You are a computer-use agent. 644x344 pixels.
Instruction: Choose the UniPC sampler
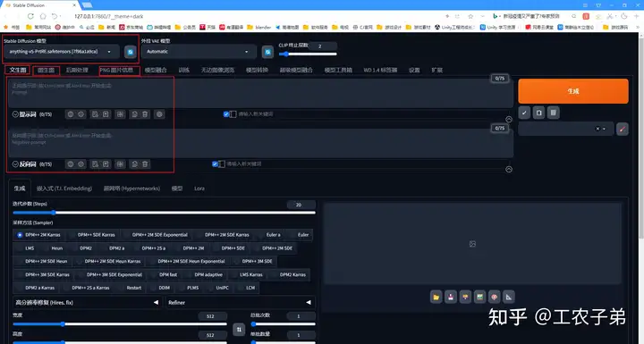218,288
